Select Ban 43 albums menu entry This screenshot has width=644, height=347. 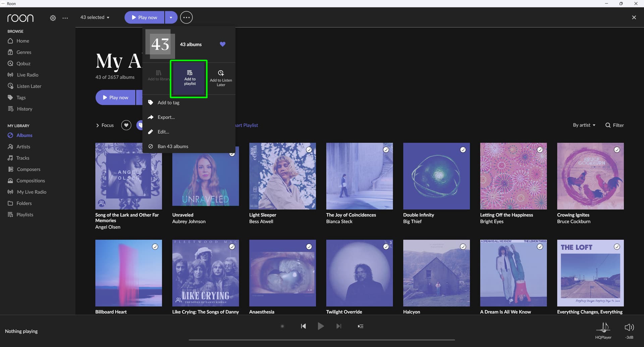[173, 146]
